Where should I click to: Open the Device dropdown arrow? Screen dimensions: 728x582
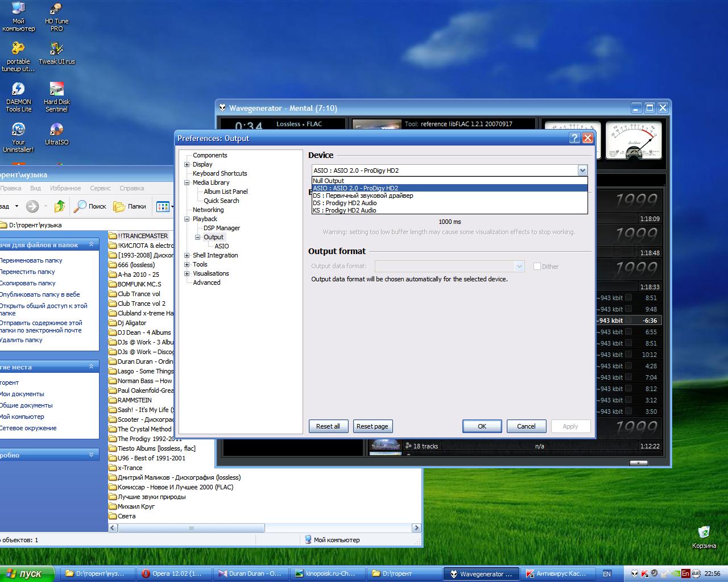point(582,171)
